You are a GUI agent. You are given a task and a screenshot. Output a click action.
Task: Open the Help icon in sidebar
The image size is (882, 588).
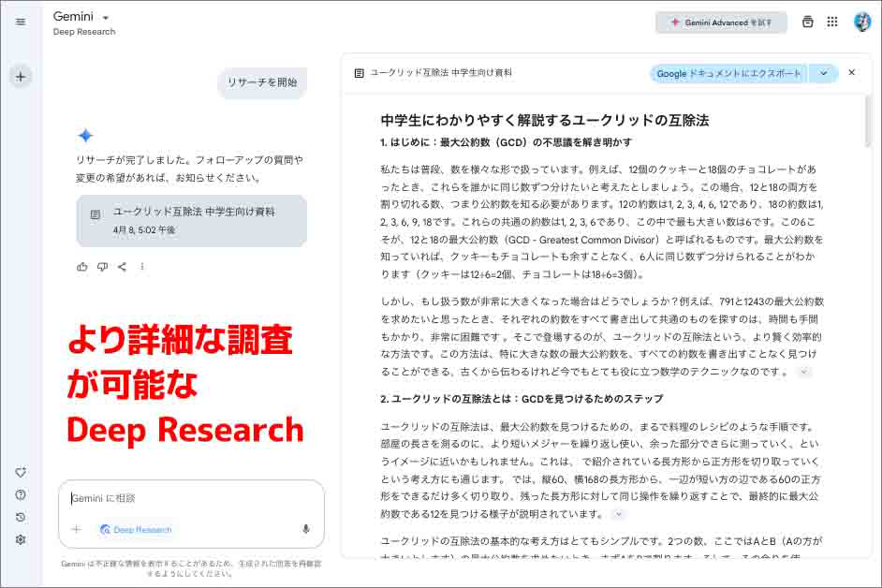pos(21,494)
